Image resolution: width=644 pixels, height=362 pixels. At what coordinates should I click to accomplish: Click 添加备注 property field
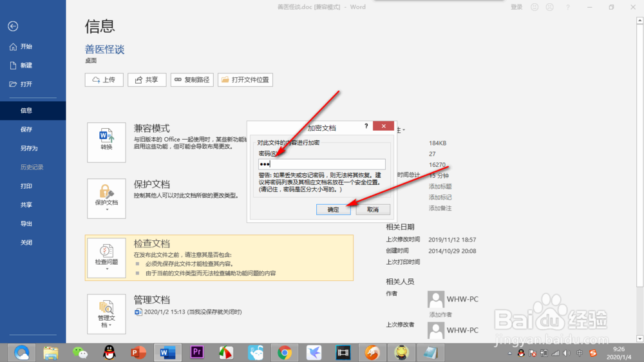pyautogui.click(x=440, y=208)
